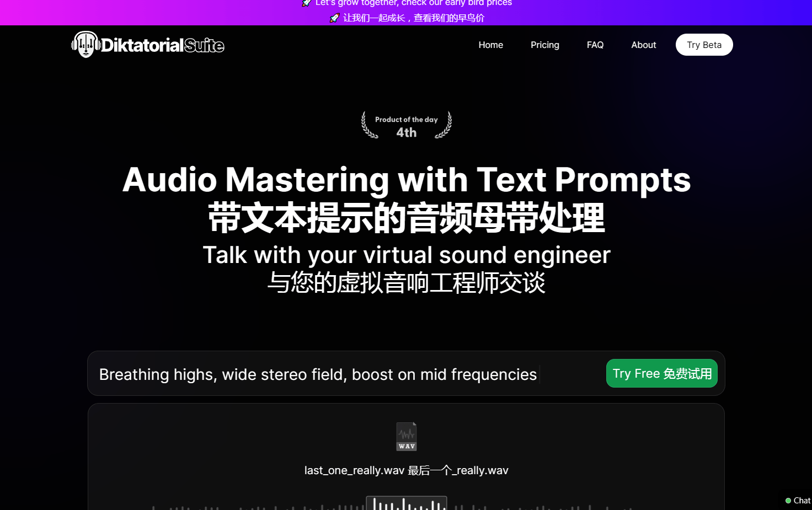
Task: Click the Chinese early bird banner text
Action: 413,18
